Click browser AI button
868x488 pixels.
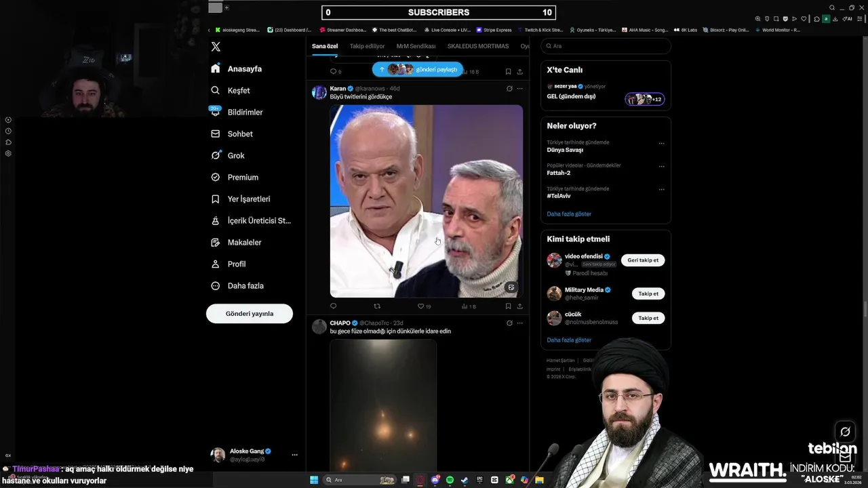(848, 19)
